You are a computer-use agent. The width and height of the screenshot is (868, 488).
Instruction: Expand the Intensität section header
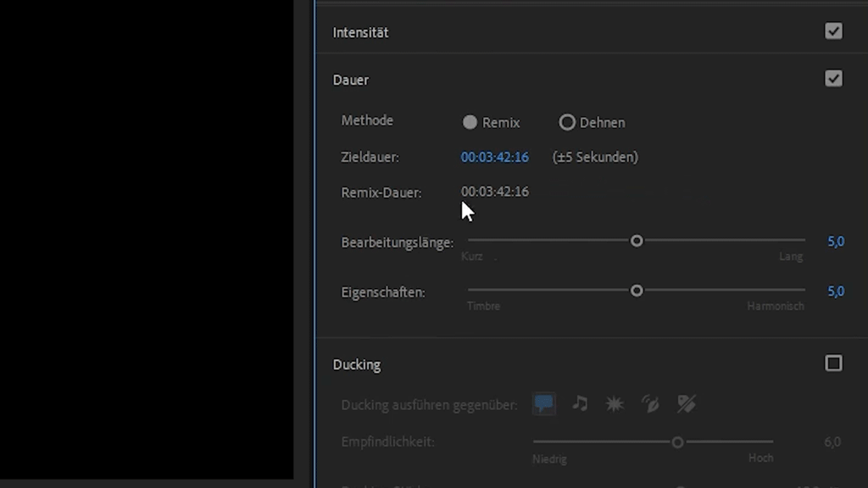[360, 32]
